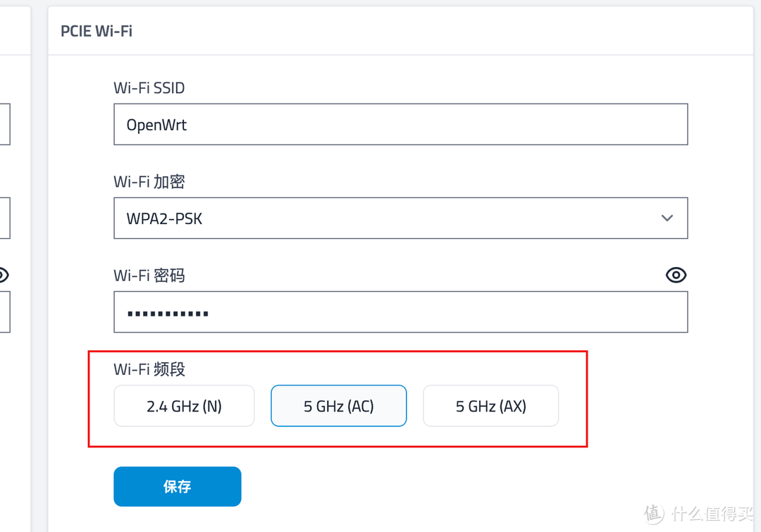The width and height of the screenshot is (761, 532).
Task: Click the Wi-Fi 频段 label inside red box
Action: pos(149,369)
